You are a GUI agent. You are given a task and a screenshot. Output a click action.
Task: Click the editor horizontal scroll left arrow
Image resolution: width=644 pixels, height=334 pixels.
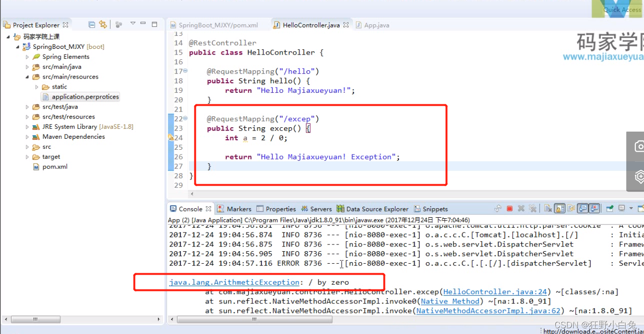(x=192, y=194)
